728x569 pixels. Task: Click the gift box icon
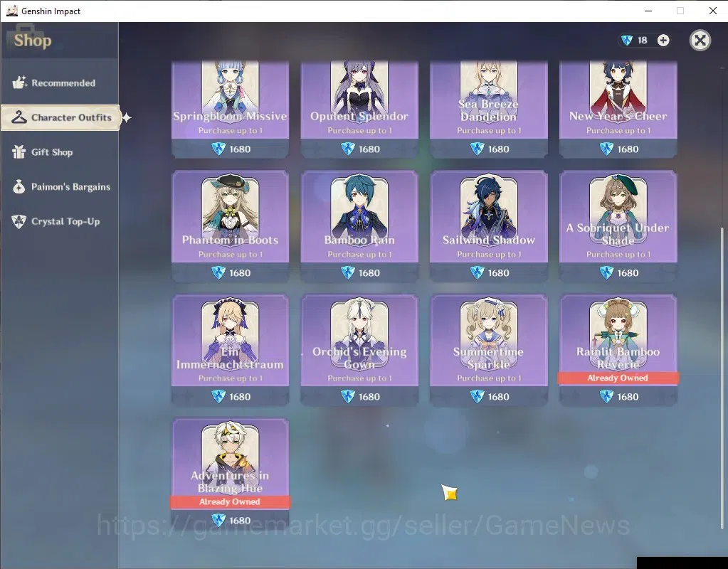pos(19,151)
